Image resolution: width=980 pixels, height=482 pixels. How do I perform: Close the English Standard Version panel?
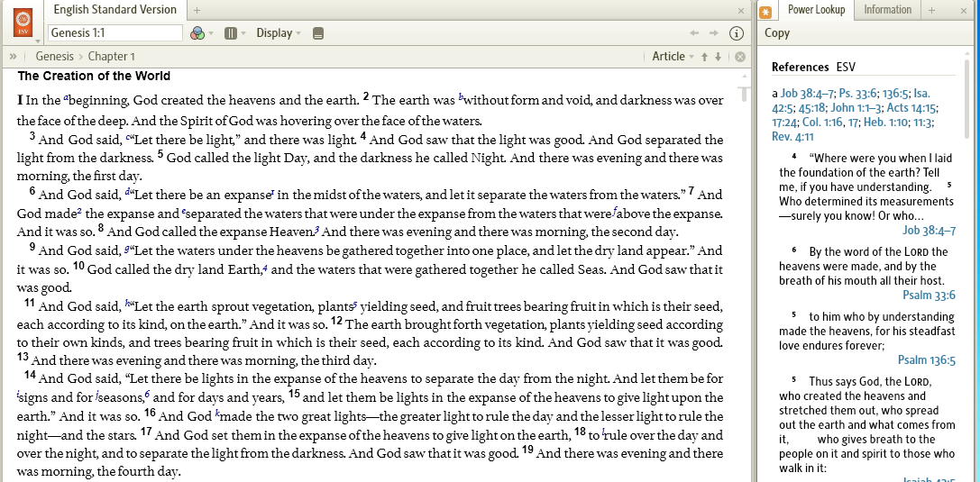click(741, 11)
